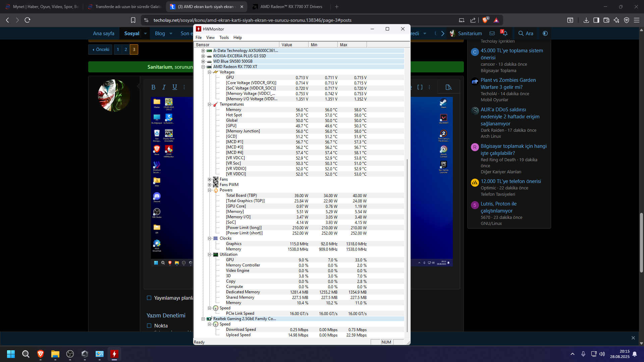Screen dimensions: 644x362
Task: Click the bookmark page icon
Action: click(133, 20)
